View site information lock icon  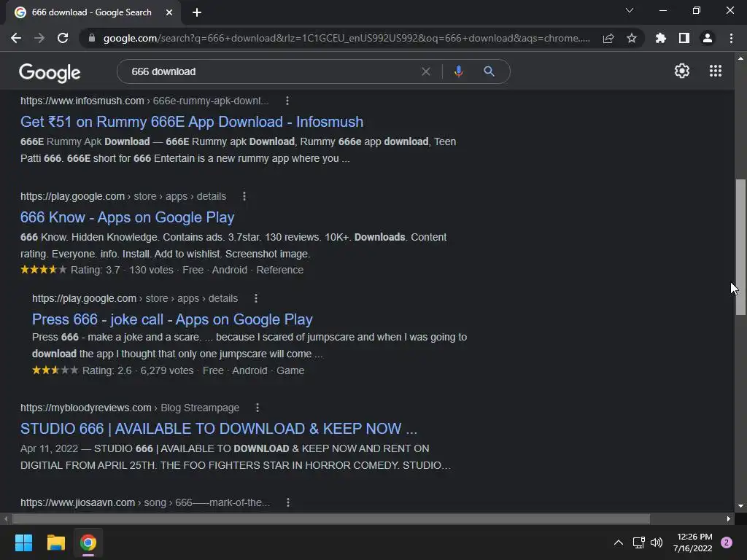[x=92, y=38]
